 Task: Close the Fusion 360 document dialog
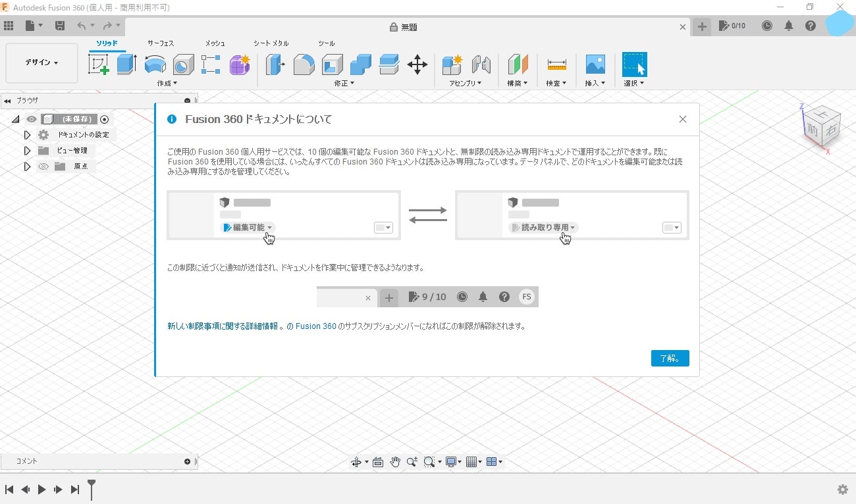click(683, 119)
